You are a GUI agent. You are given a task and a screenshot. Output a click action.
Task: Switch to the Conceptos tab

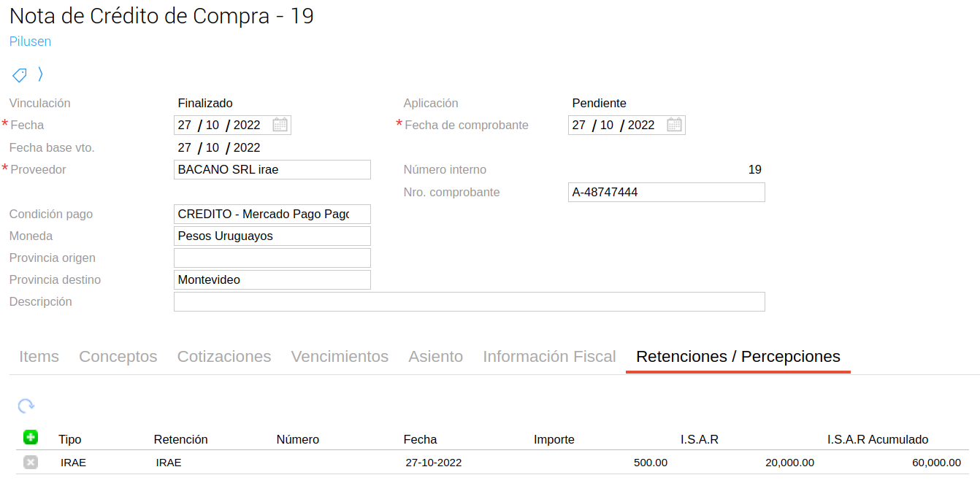(118, 357)
